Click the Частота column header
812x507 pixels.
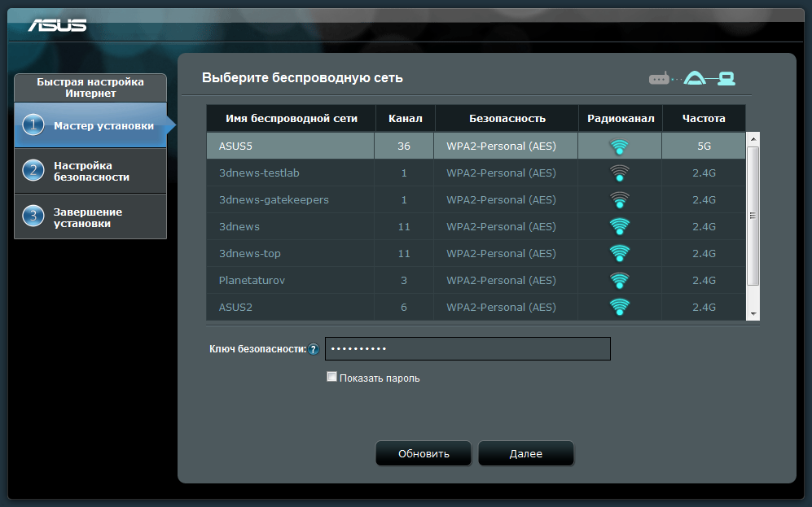coord(704,119)
